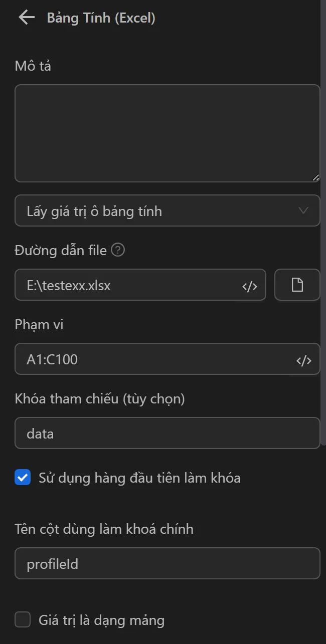Click the resize grip of the Mô tả box
The height and width of the screenshot is (644, 326).
click(316, 176)
